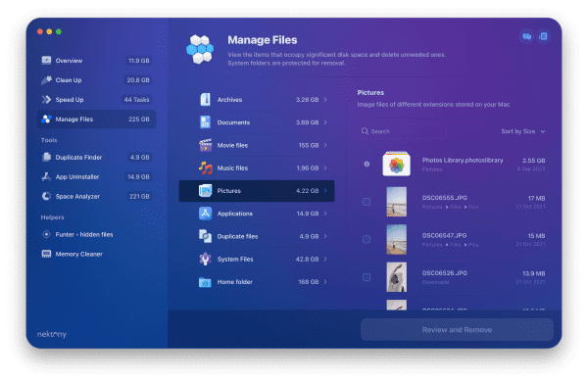The image size is (588, 383).
Task: Click the 225 GB Manage Files size badge
Action: coord(139,119)
